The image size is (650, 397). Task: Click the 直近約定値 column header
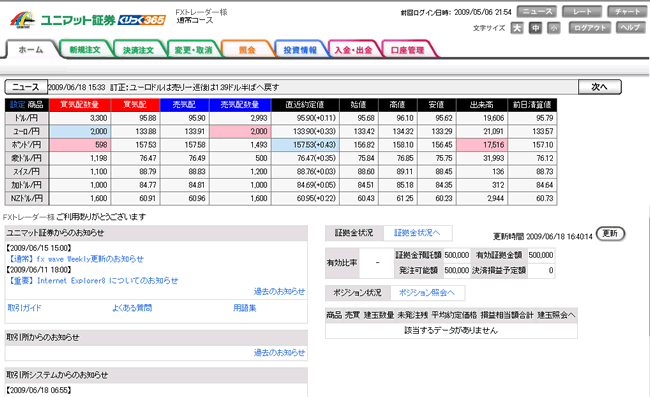(305, 105)
